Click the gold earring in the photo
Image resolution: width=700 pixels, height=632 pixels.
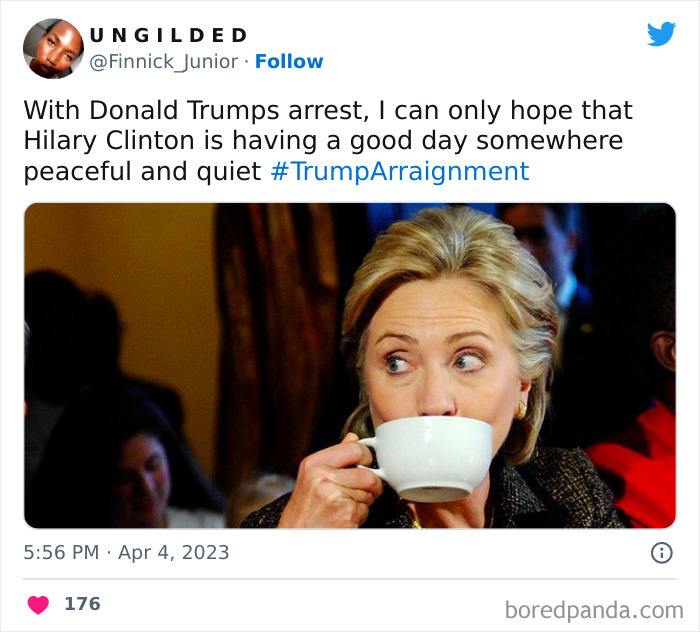point(522,409)
